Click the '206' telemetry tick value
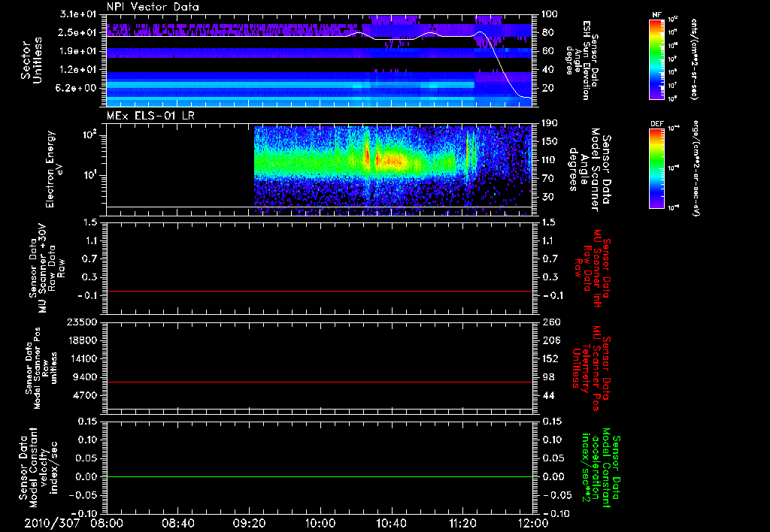 pos(551,340)
